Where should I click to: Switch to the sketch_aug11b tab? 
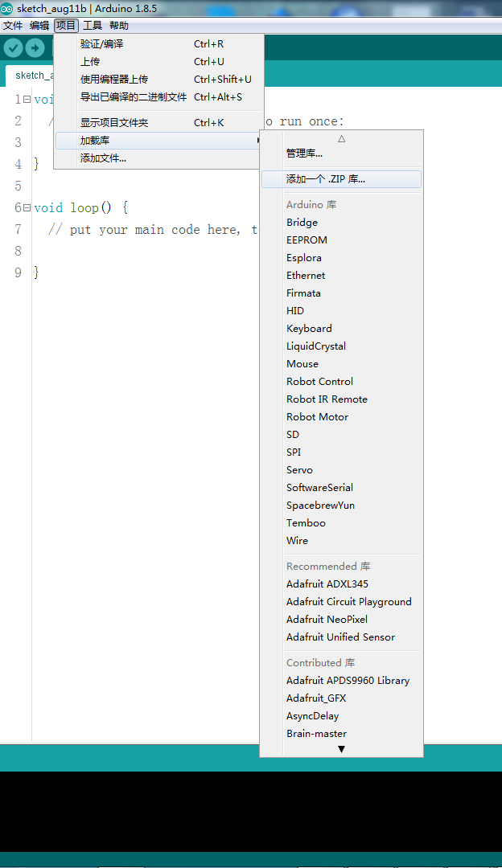pyautogui.click(x=30, y=76)
